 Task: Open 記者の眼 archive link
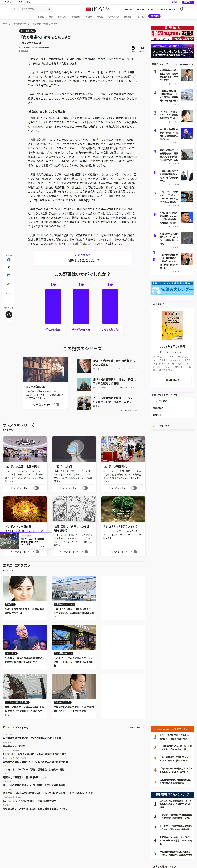(x=157, y=415)
